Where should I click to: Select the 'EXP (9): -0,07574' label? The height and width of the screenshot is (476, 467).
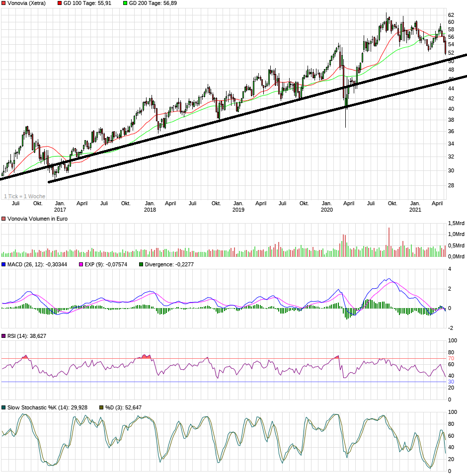tap(106, 265)
